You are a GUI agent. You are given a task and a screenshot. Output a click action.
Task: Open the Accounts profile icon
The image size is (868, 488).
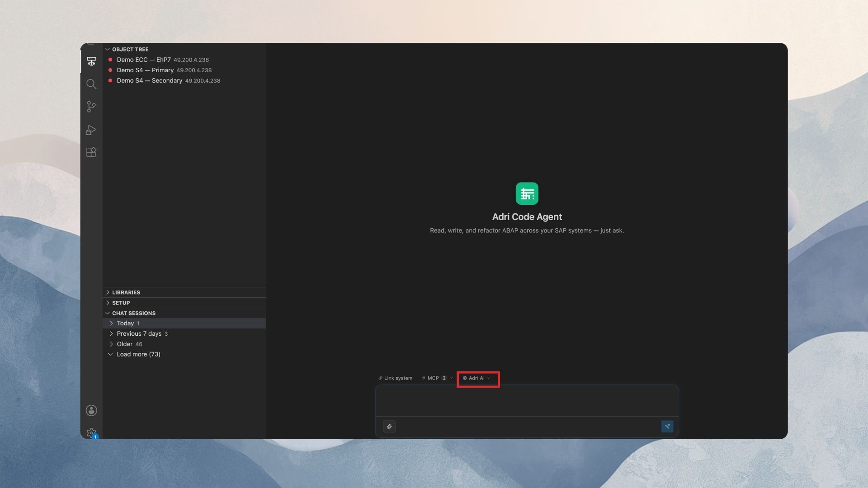[x=91, y=410]
